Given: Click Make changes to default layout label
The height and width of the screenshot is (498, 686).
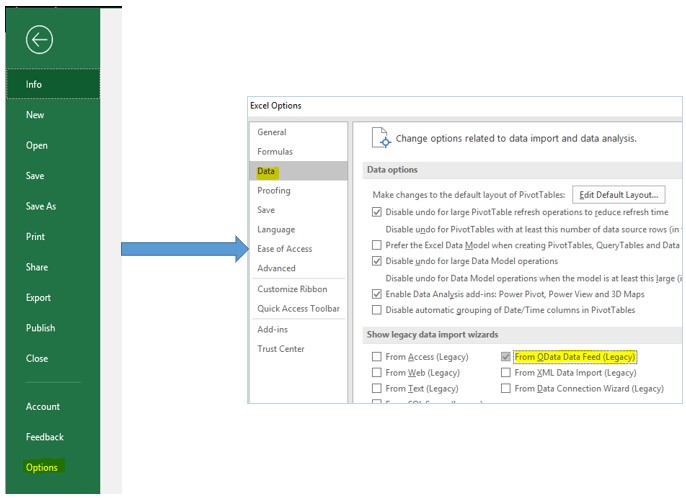Looking at the screenshot, I should [469, 195].
